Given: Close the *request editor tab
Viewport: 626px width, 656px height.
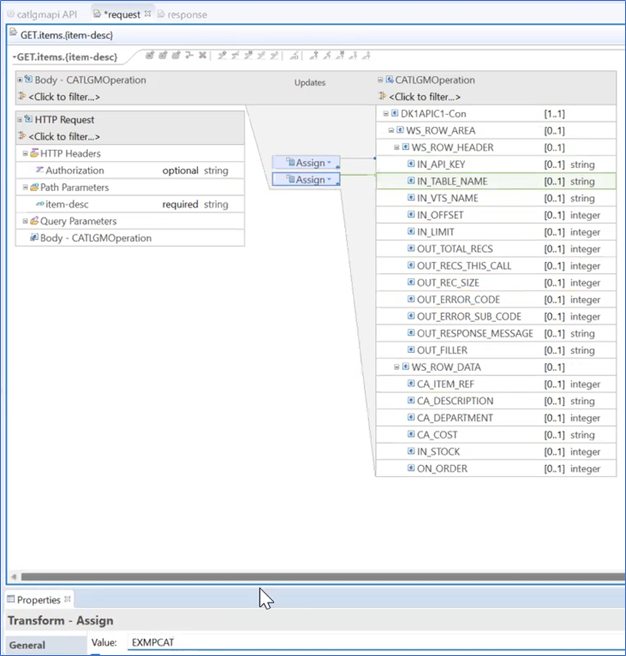Looking at the screenshot, I should pos(148,14).
